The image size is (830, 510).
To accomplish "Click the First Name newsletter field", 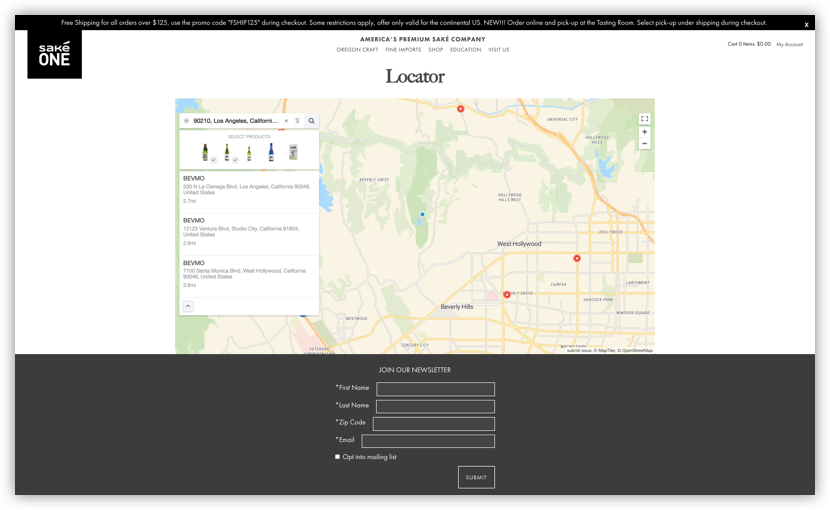I will pos(436,389).
